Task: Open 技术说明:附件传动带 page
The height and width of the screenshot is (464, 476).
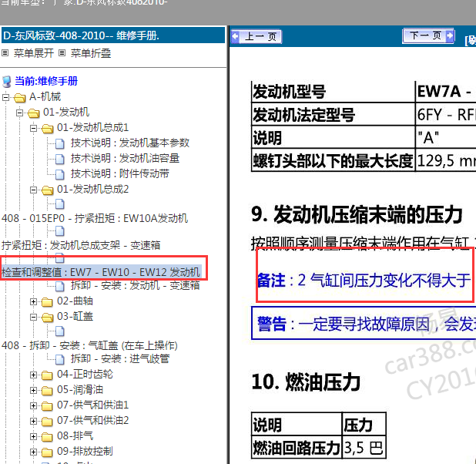Action: [x=120, y=174]
